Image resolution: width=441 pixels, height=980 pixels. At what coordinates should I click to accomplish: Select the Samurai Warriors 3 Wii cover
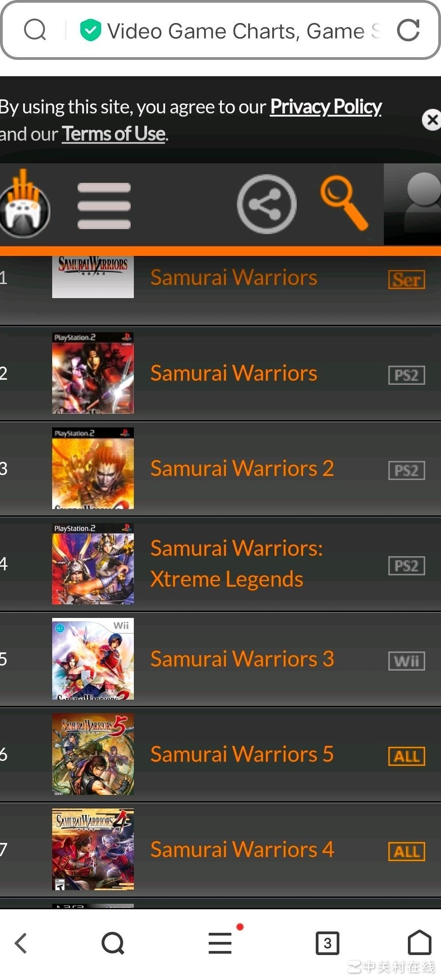93,659
